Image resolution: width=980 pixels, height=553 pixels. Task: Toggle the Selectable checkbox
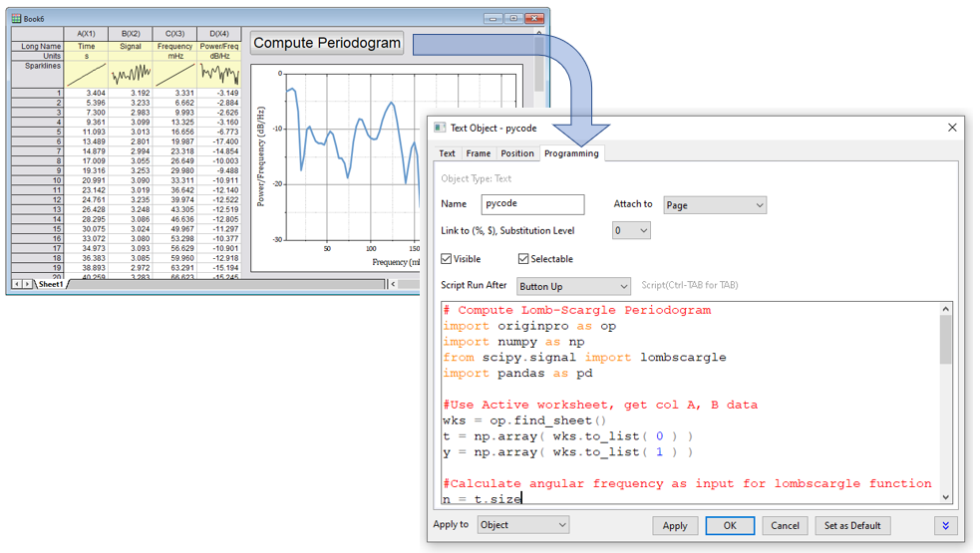(x=523, y=259)
